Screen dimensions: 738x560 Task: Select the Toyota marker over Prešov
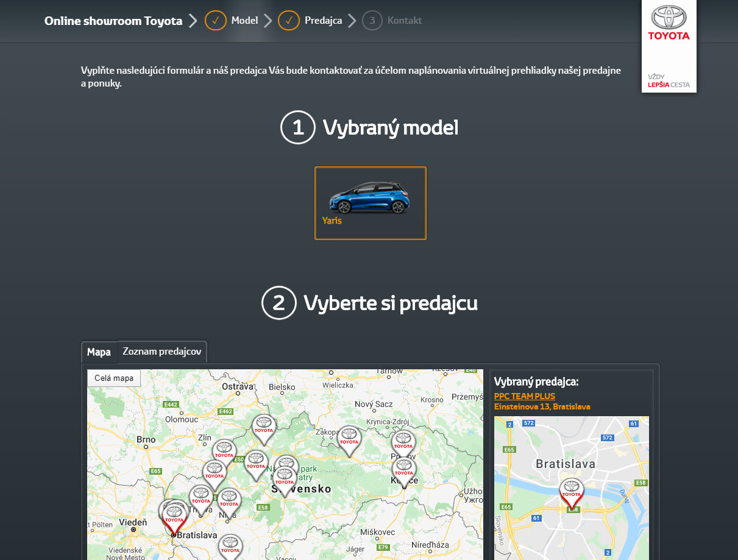coord(403,445)
